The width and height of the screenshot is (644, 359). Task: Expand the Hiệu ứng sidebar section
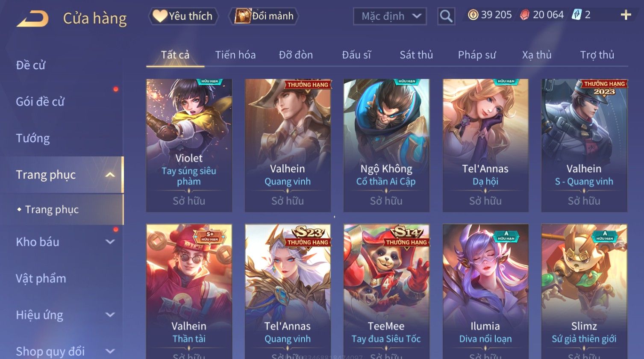click(x=110, y=315)
